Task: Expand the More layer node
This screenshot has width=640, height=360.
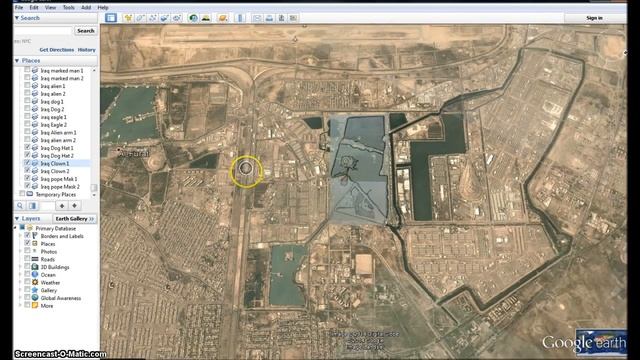Action: click(20, 306)
